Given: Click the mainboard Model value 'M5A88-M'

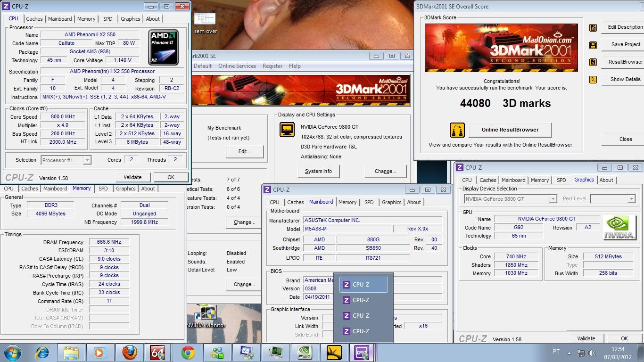Looking at the screenshot, I should 348,229.
